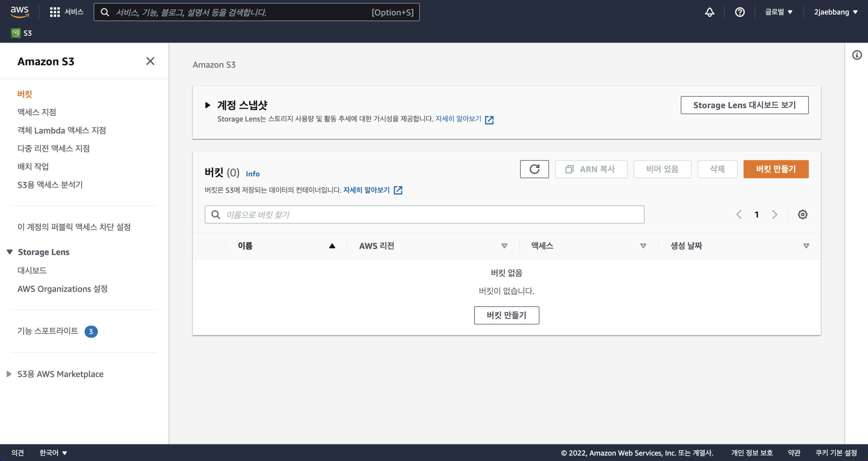Click the S3 service shortcut icon

(x=15, y=33)
